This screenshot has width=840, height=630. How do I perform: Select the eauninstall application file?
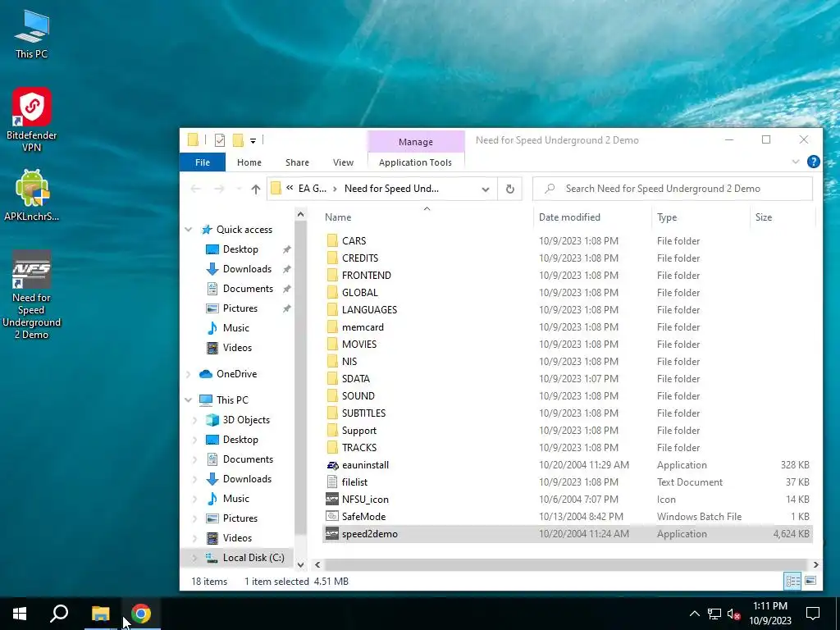pos(365,465)
